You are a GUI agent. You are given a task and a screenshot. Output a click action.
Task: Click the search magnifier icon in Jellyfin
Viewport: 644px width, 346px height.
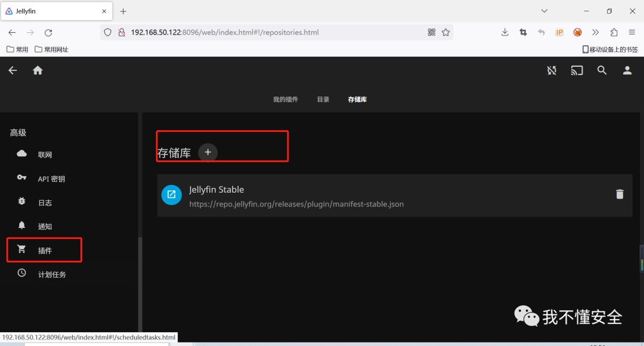tap(602, 70)
